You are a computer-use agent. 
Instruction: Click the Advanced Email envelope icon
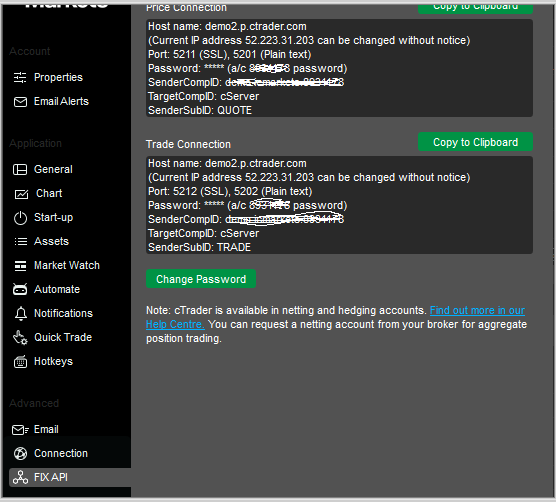click(x=20, y=430)
